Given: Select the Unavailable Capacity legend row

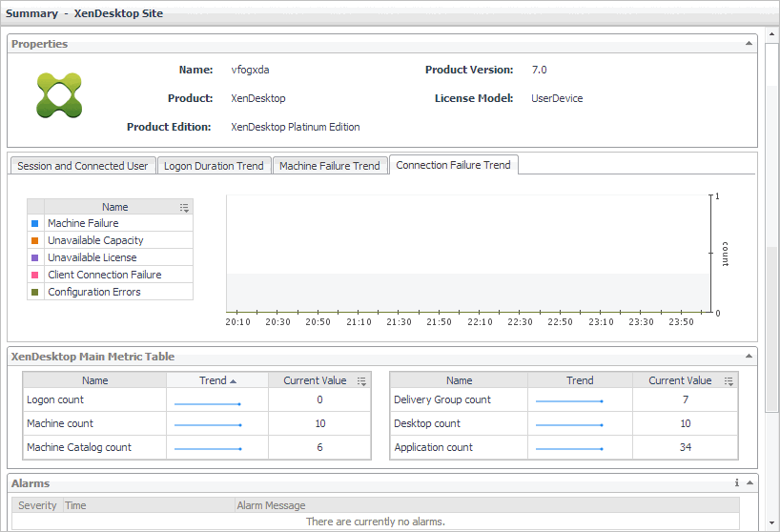Looking at the screenshot, I should pos(110,240).
